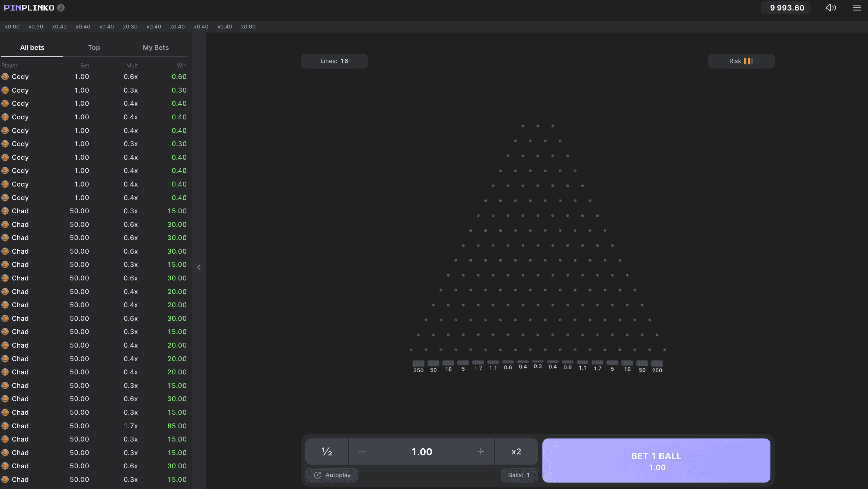
Task: Mute sound with the speaker icon
Action: 831,8
